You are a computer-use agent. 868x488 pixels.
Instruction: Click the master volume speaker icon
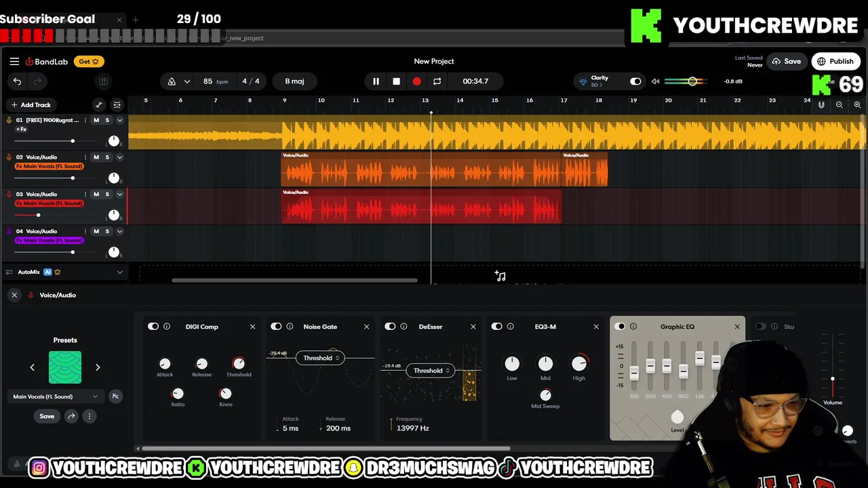pyautogui.click(x=655, y=81)
